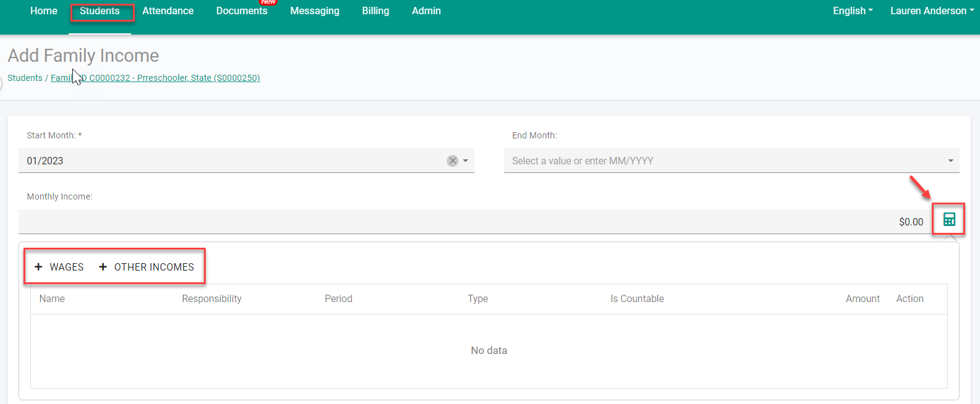Viewport: 980px width, 404px height.
Task: Click the plus icon beside WAGES
Action: click(x=38, y=267)
